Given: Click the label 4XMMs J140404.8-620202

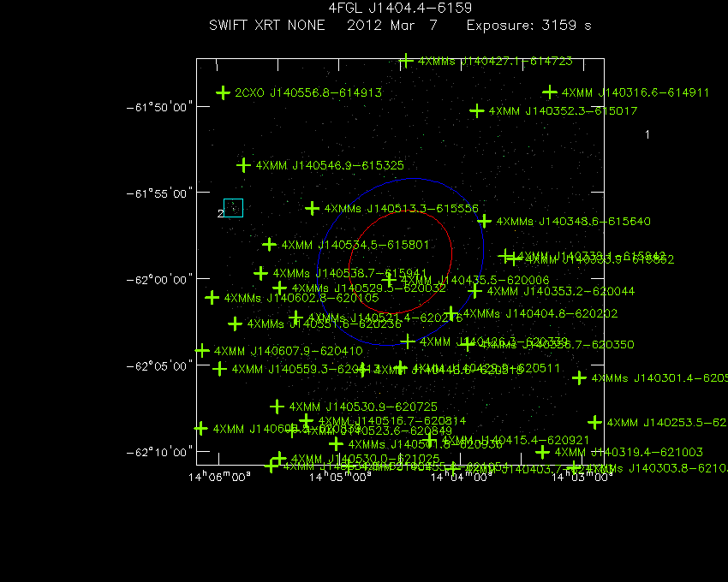Looking at the screenshot, I should (x=540, y=314).
